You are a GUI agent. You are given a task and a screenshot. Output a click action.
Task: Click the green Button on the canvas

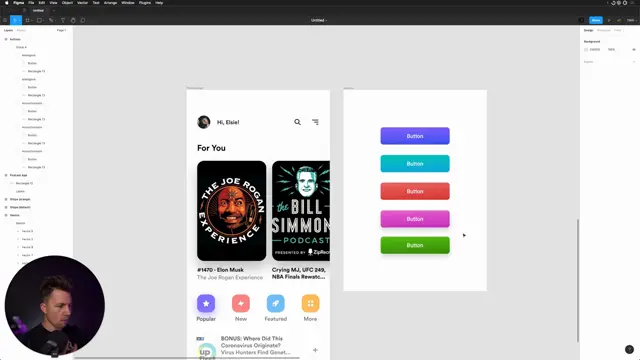point(415,245)
